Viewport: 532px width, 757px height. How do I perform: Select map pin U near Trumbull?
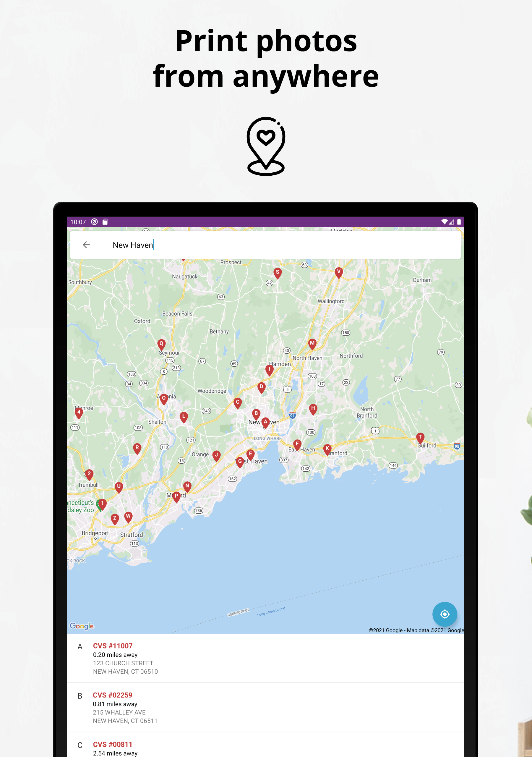coord(119,488)
